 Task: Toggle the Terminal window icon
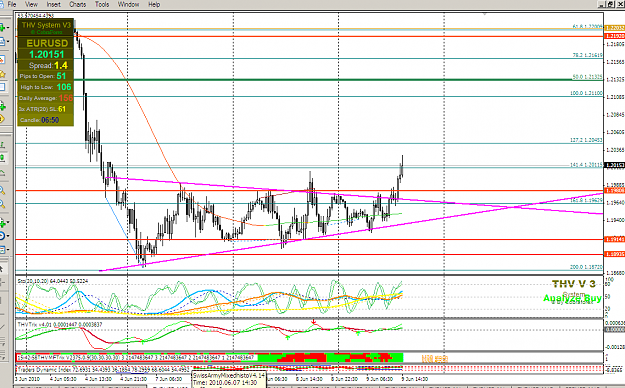coord(2,87)
